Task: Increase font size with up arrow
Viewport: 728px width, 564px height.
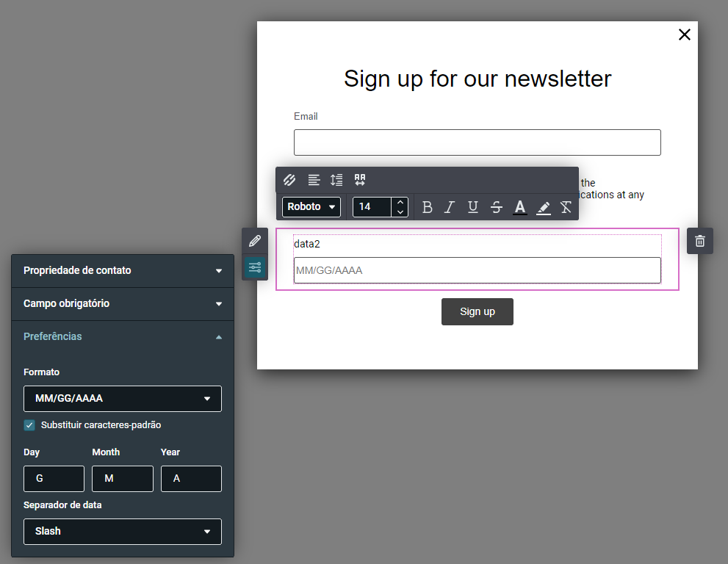Action: point(400,203)
